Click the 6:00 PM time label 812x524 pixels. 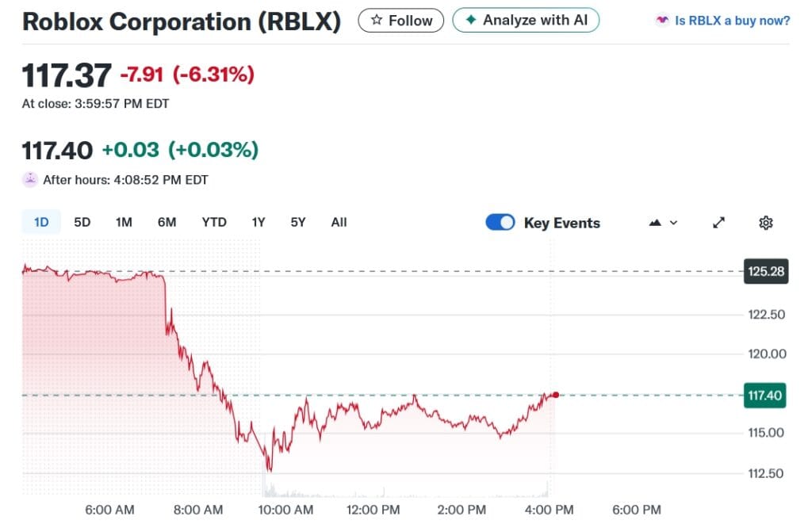637,510
